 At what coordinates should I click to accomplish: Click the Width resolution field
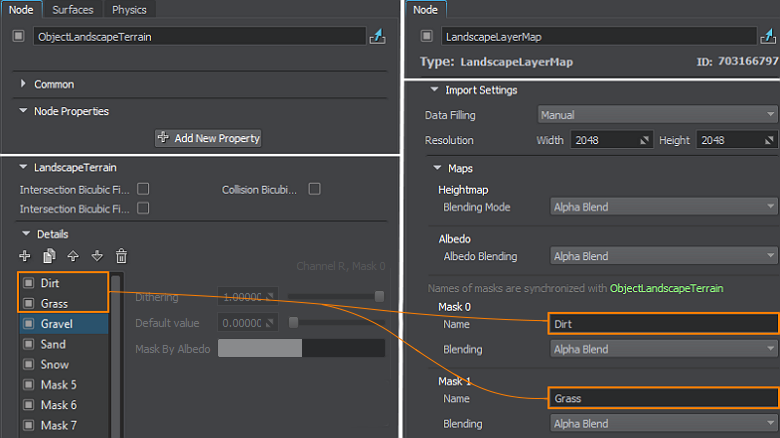(611, 140)
